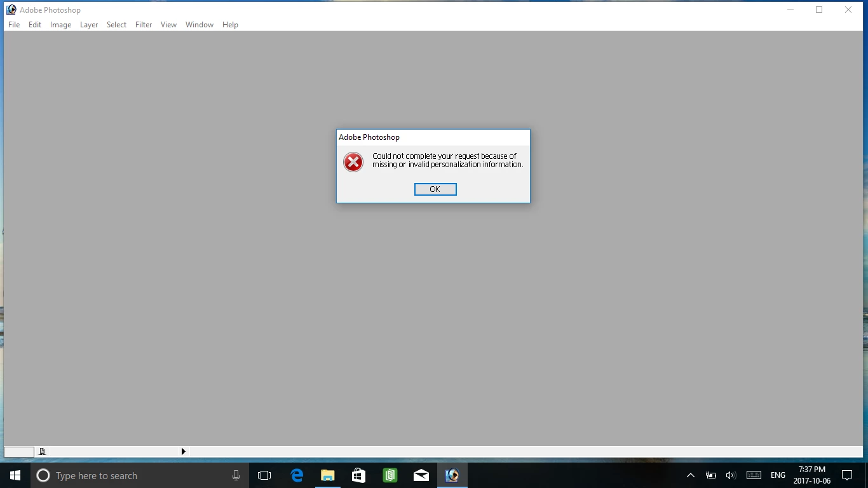Open the Layer menu
The image size is (868, 488).
coord(89,25)
